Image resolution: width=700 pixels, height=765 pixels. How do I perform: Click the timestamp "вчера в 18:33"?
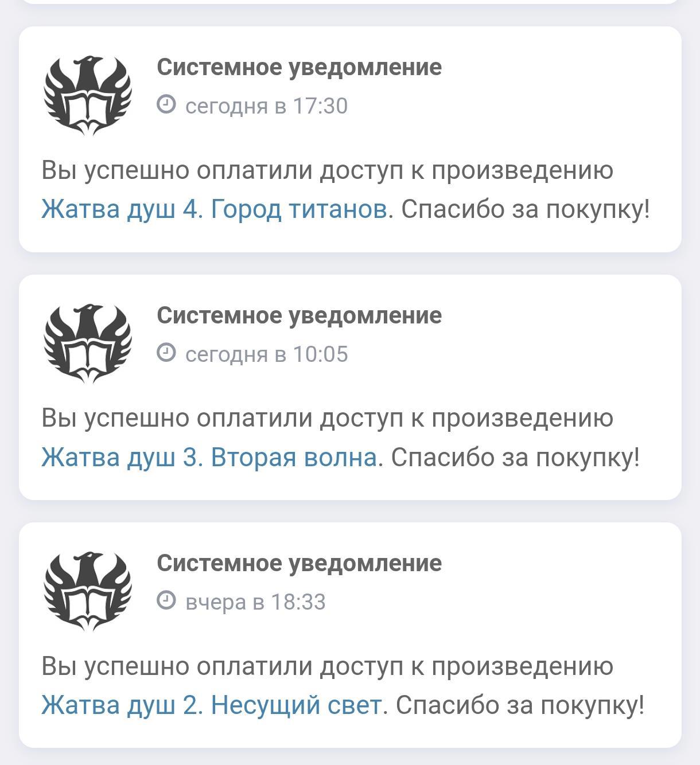point(255,602)
